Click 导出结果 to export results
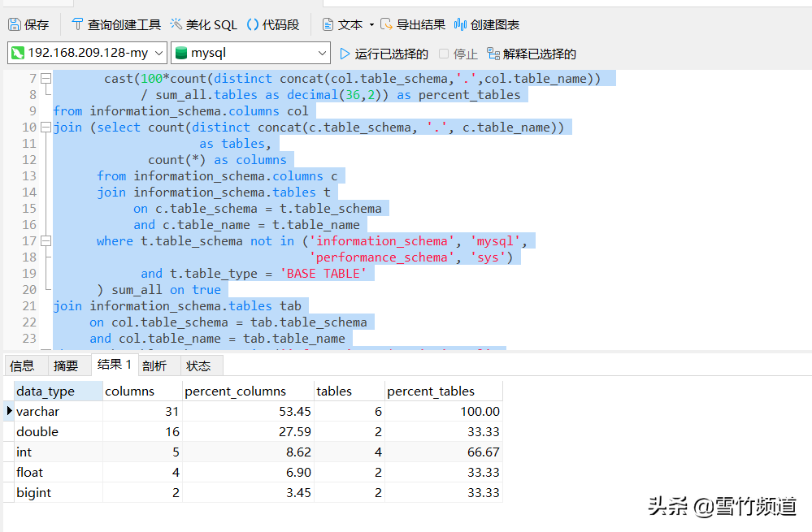This screenshot has width=812, height=532. coord(413,25)
